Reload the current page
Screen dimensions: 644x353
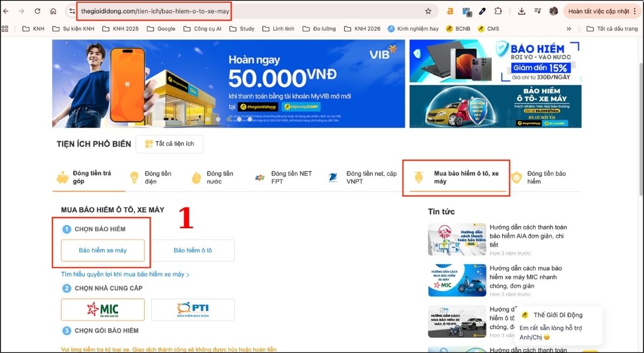pyautogui.click(x=38, y=11)
